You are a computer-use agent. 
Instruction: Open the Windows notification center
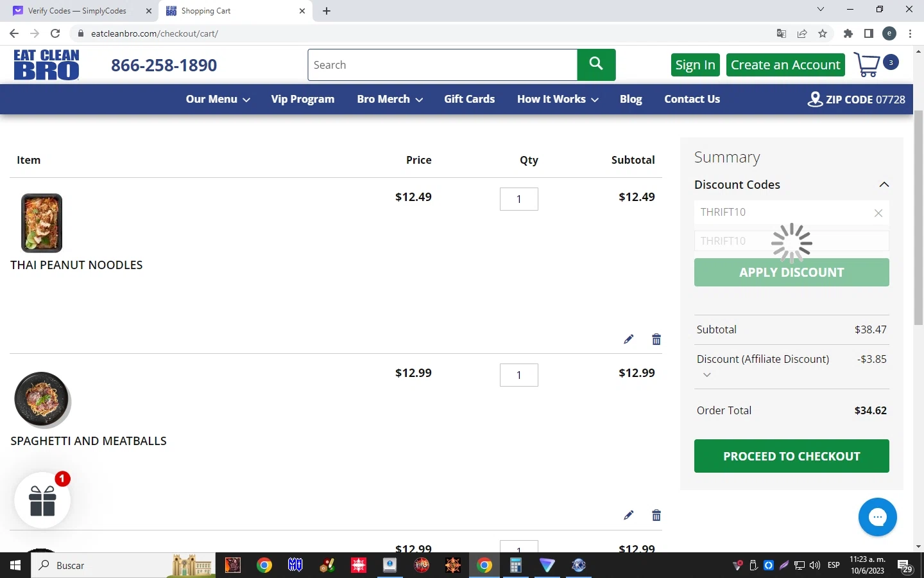pos(905,566)
